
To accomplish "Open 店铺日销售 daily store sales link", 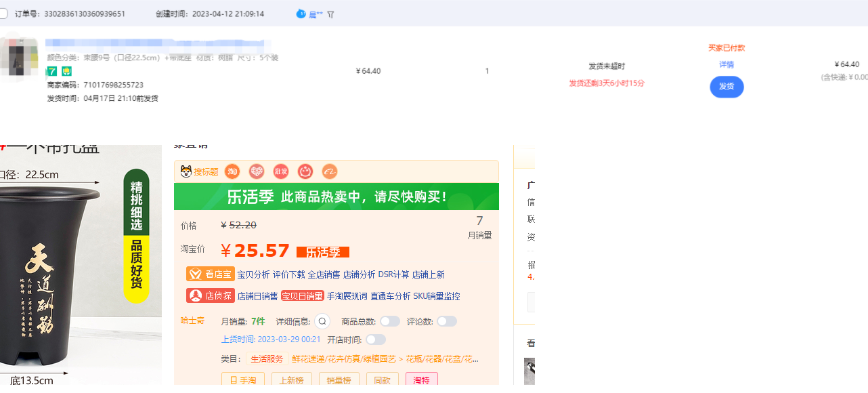I will tap(257, 296).
